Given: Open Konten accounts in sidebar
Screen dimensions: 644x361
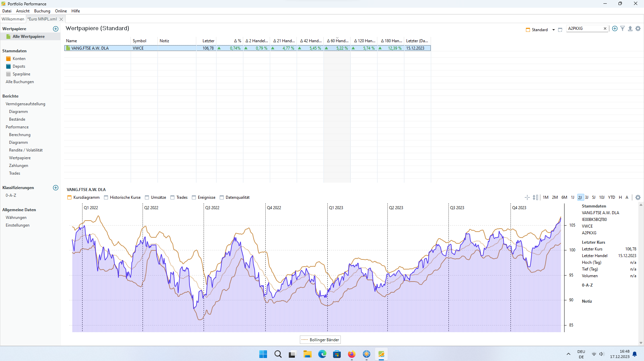Looking at the screenshot, I should (19, 59).
